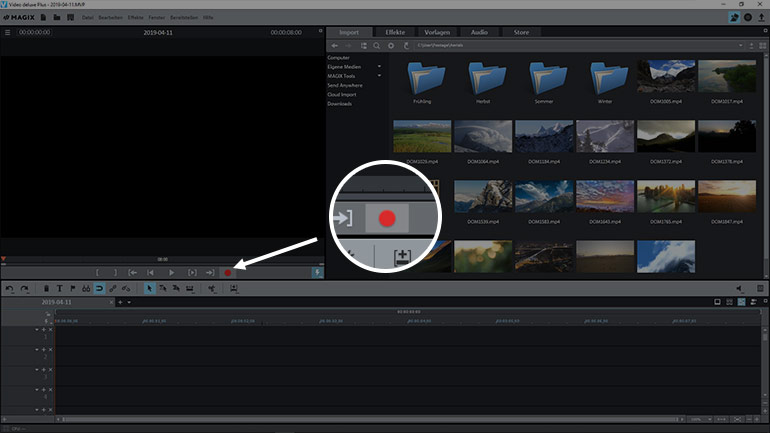Jump to the beginning of the movie

pyautogui.click(x=151, y=272)
